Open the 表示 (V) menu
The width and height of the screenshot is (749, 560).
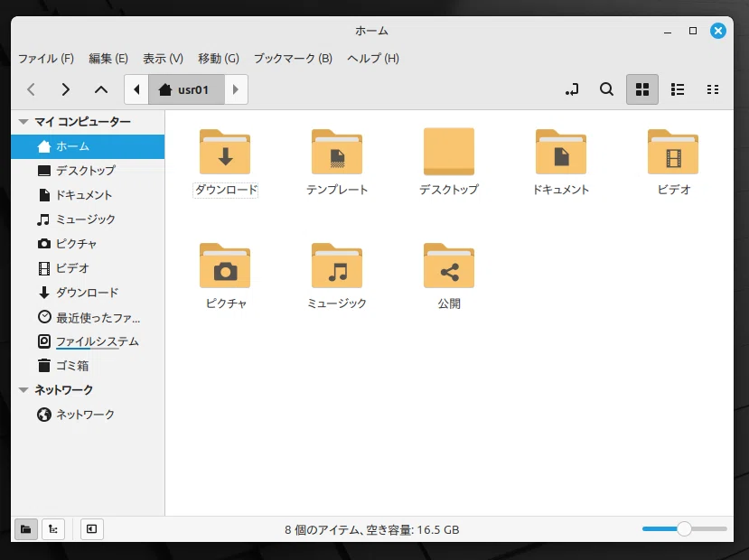pos(163,58)
